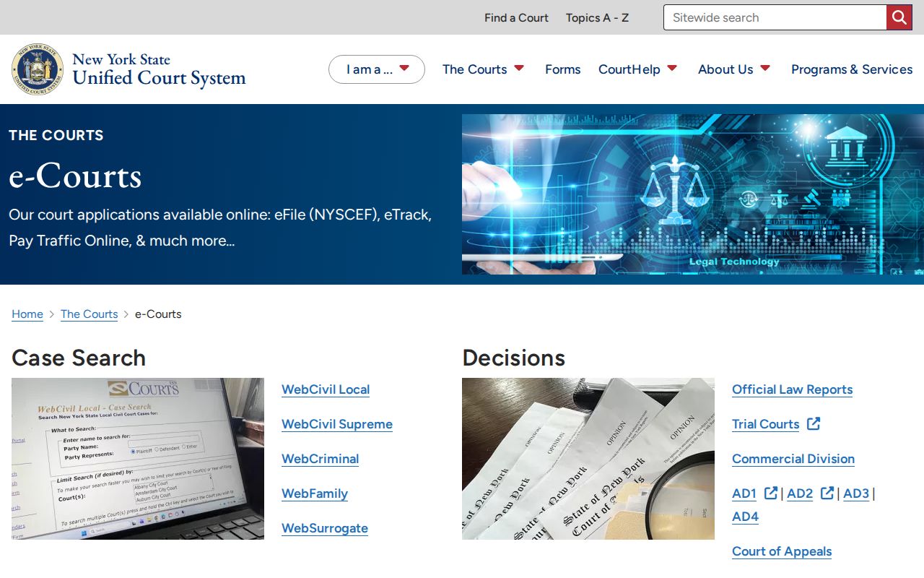Image resolution: width=924 pixels, height=578 pixels.
Task: Click the Case Search laptop thumbnail
Action: [138, 459]
